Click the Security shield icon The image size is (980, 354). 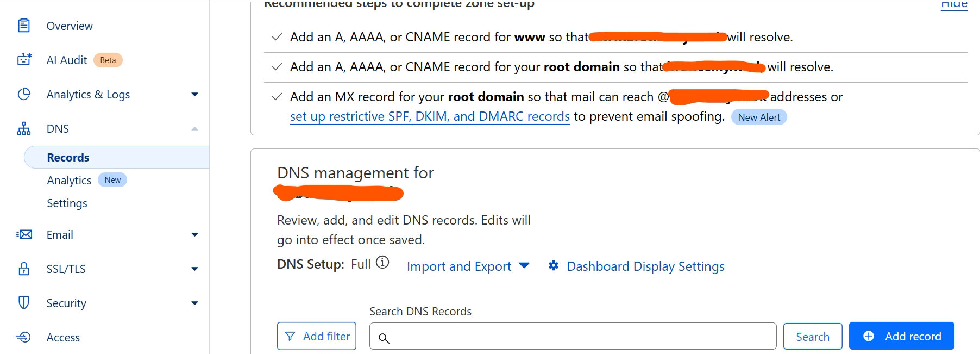pyautogui.click(x=24, y=303)
